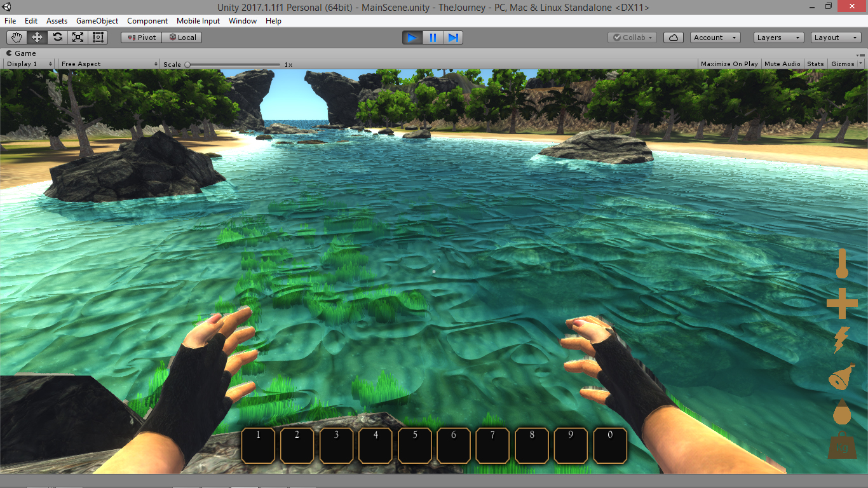Open Unity cloud services panel
Viewport: 868px width, 488px height.
(674, 37)
